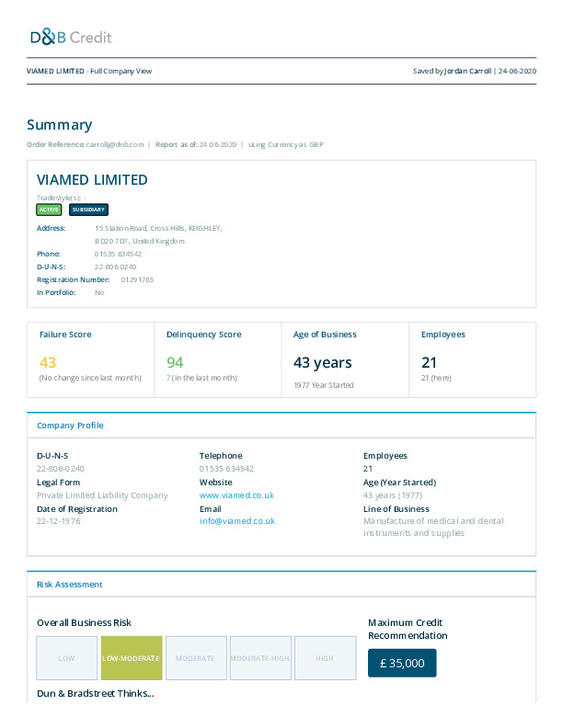This screenshot has width=563, height=728.
Task: Click the Registration Number 01291765
Action: 137,279
